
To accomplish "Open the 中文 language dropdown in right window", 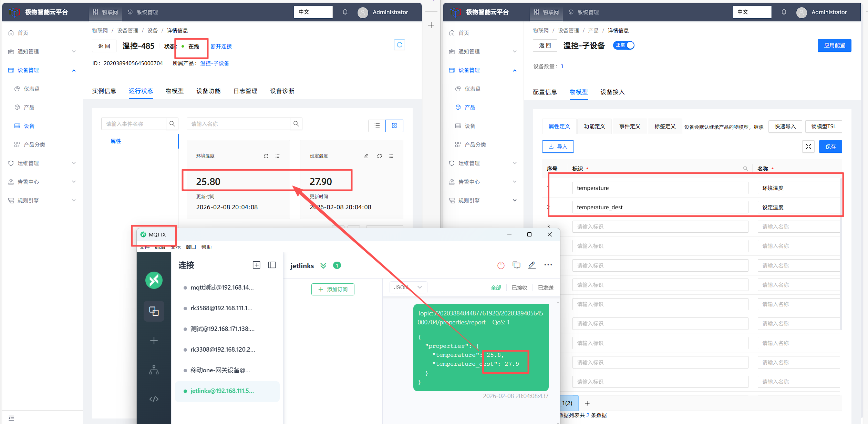I will (x=752, y=12).
